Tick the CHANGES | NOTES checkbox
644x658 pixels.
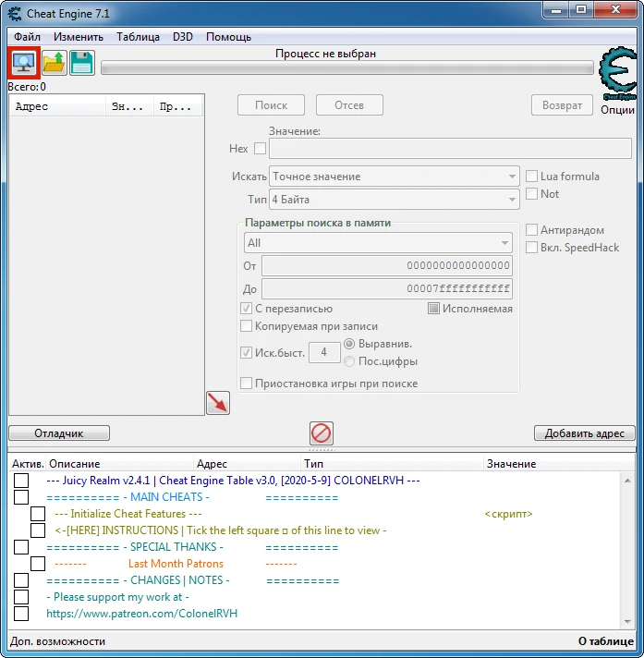pos(21,580)
